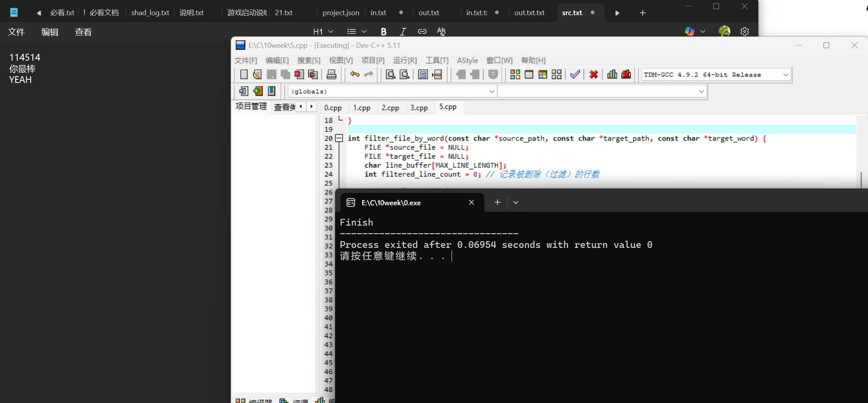Open profile analysis bar-chart icon
The height and width of the screenshot is (403, 868).
[612, 75]
